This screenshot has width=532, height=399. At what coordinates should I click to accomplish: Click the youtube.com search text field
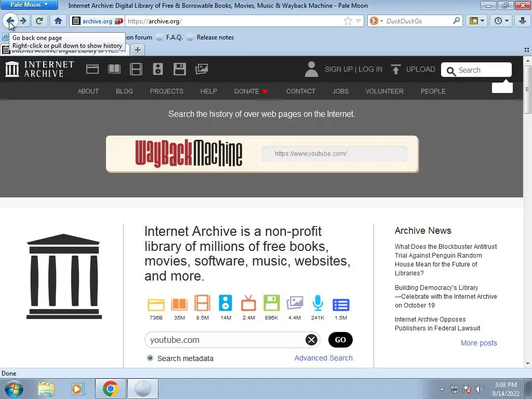[225, 340]
